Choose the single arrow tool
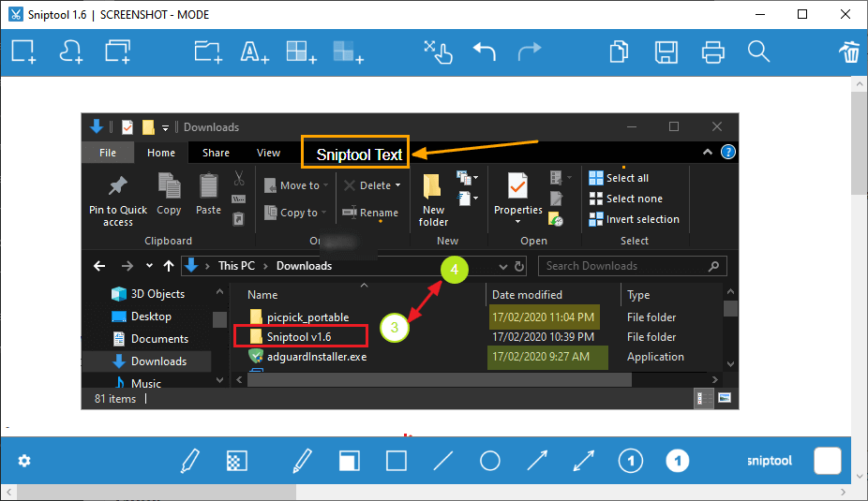 (537, 461)
